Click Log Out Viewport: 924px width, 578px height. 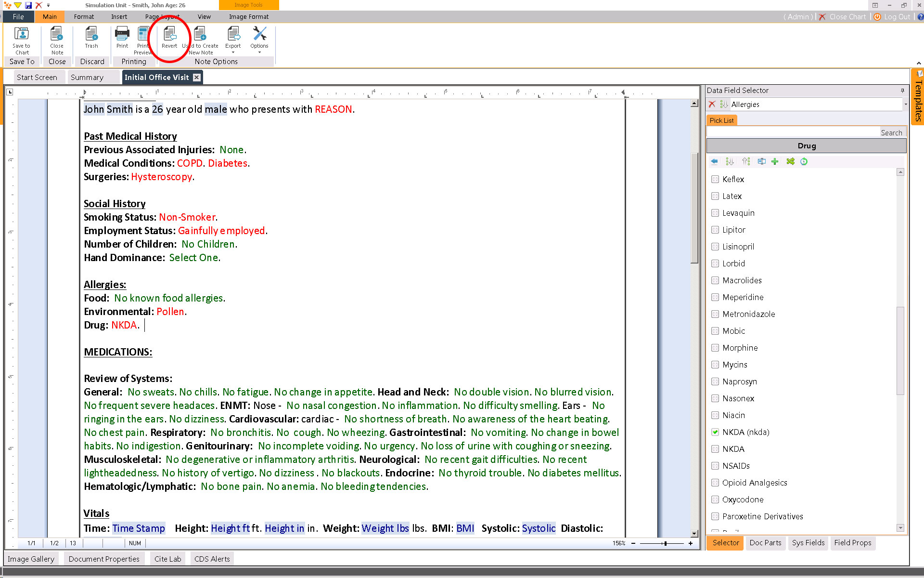(x=892, y=16)
